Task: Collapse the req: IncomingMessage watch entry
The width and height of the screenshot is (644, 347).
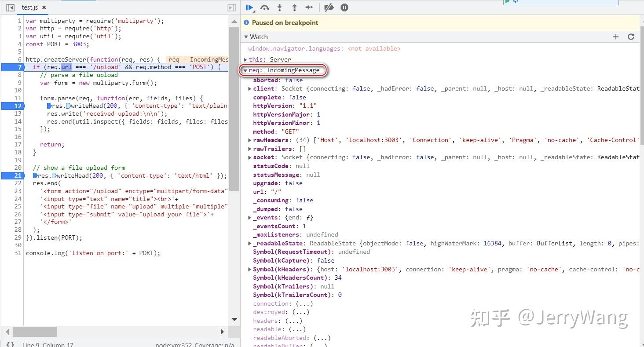Action: tap(246, 70)
